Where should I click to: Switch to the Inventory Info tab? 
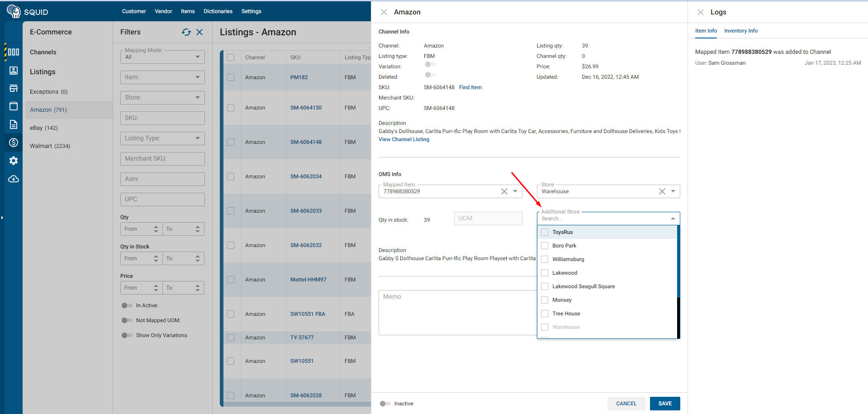pos(741,31)
